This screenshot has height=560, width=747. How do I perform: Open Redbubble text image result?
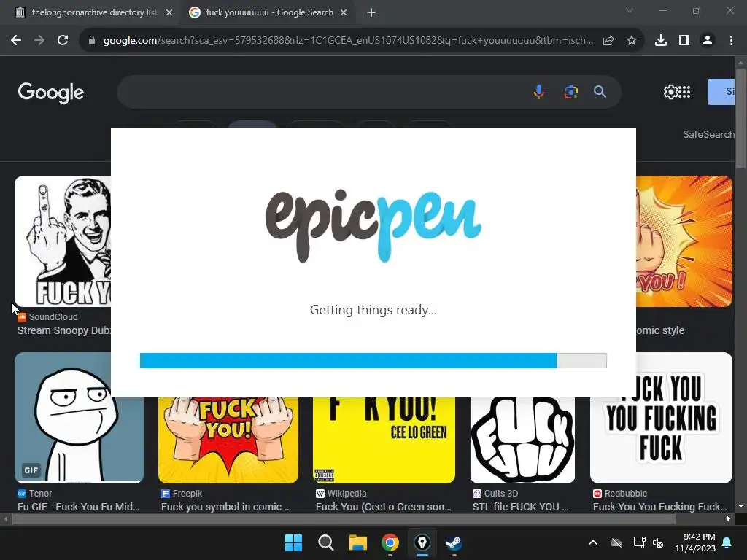661,418
